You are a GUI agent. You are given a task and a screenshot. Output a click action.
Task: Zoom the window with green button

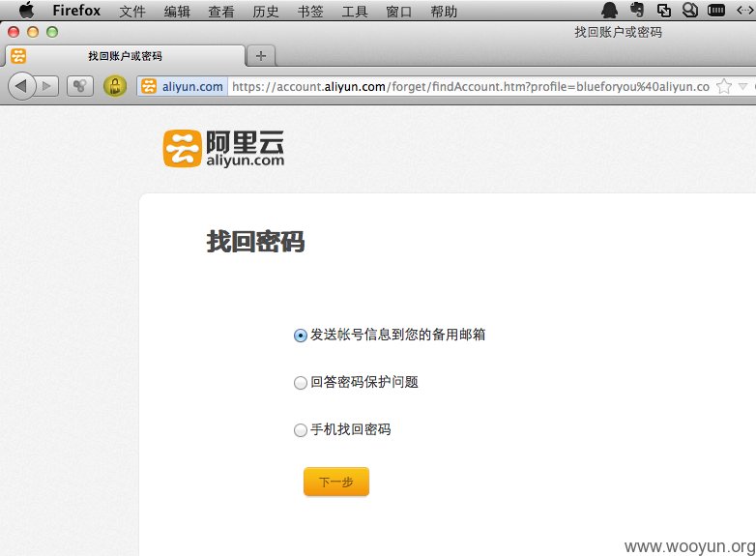[x=52, y=32]
